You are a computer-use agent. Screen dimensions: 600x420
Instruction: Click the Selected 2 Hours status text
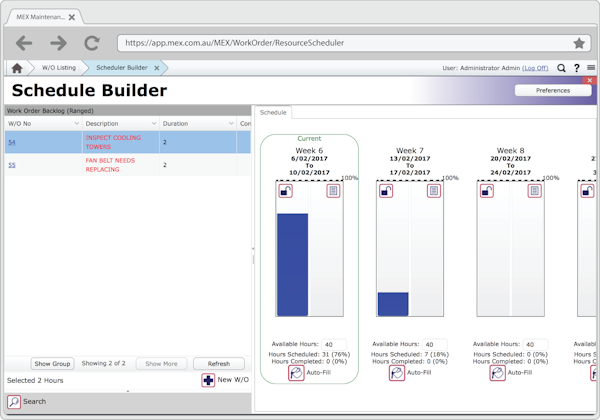tap(35, 380)
